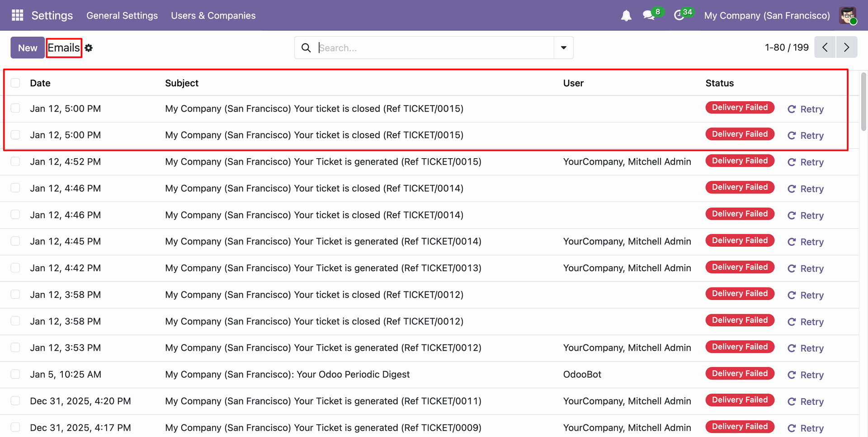868x437 pixels.
Task: Open the General Settings menu
Action: pyautogui.click(x=122, y=15)
